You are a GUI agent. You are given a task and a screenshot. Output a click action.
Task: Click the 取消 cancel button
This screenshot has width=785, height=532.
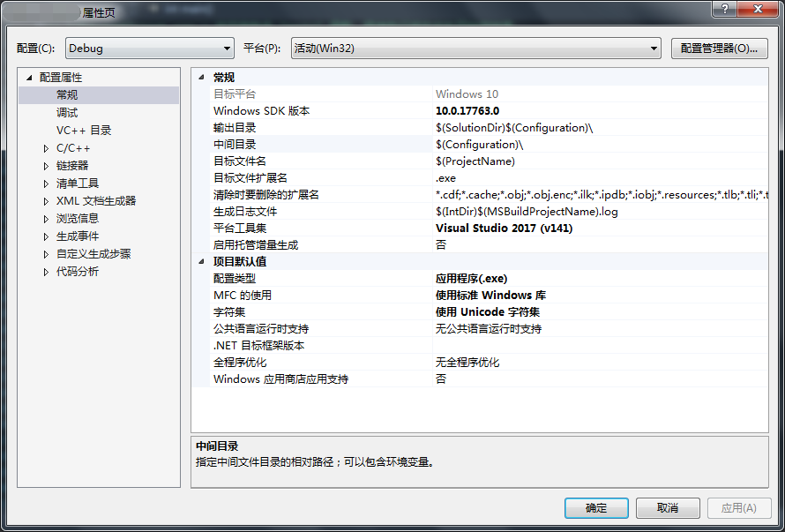pos(668,508)
